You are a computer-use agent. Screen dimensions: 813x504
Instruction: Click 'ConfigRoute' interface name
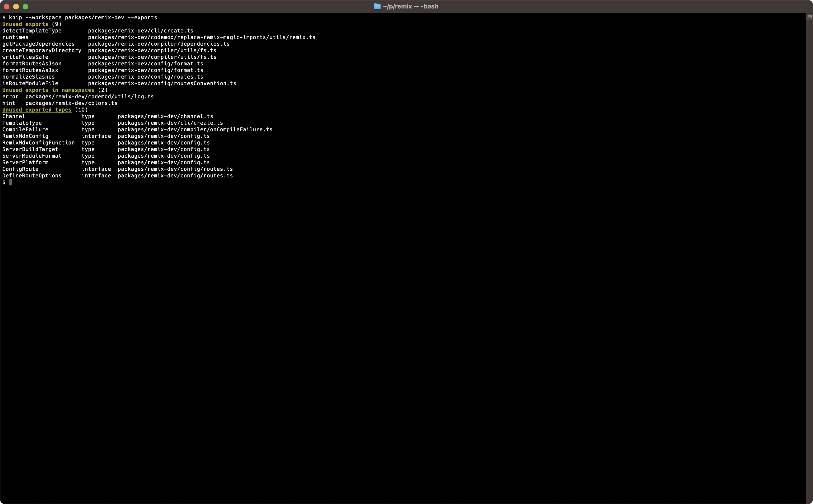pos(20,169)
